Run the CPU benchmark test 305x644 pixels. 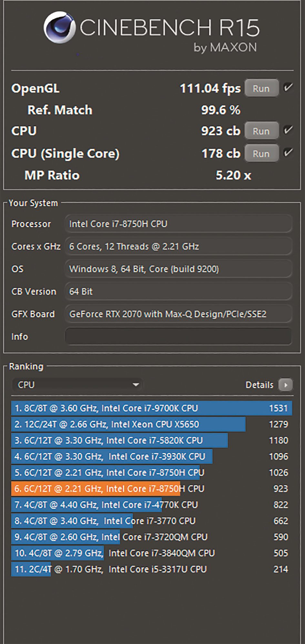click(261, 131)
